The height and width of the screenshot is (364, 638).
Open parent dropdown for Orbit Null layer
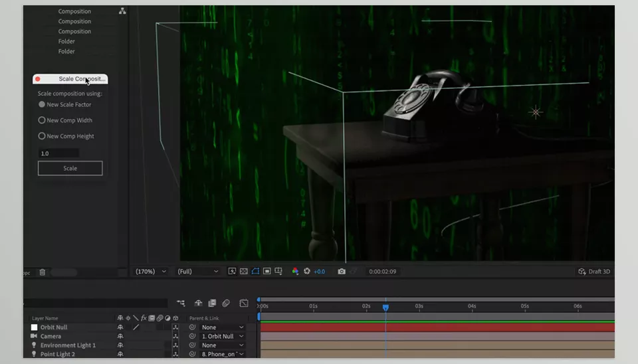[222, 327]
